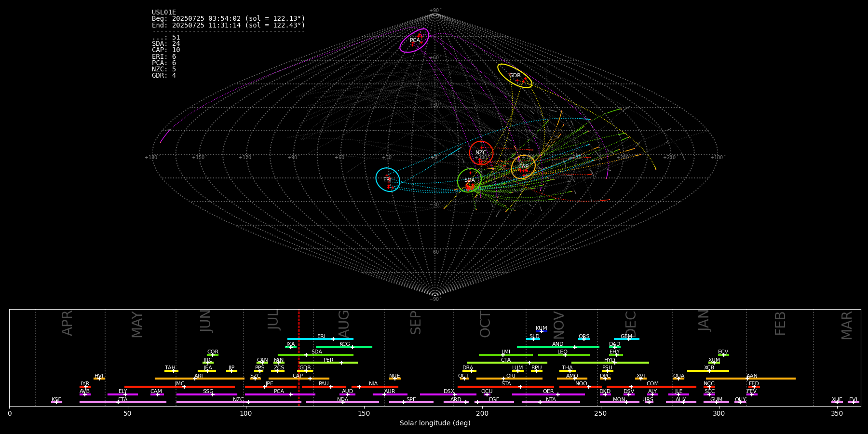Click the sporadic count line '...: 51'

(x=166, y=37)
